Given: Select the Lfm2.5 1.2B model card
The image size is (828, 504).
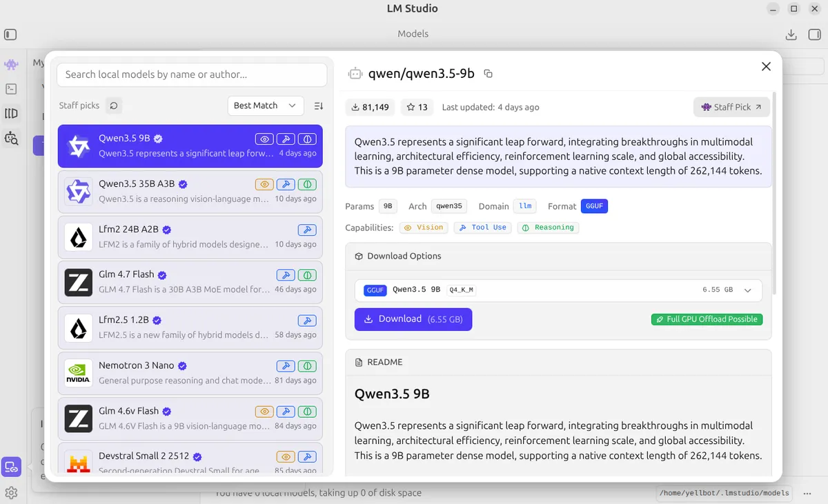Looking at the screenshot, I should pyautogui.click(x=190, y=328).
